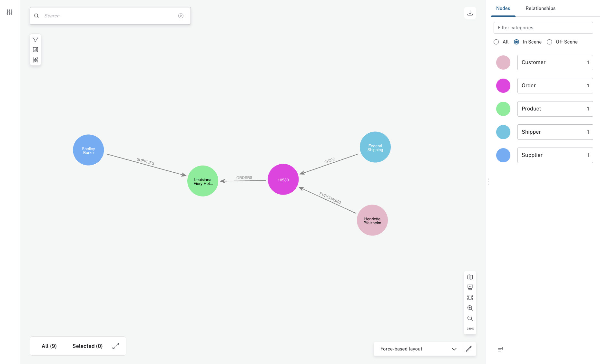
Task: Select the All radio button
Action: (x=496, y=42)
